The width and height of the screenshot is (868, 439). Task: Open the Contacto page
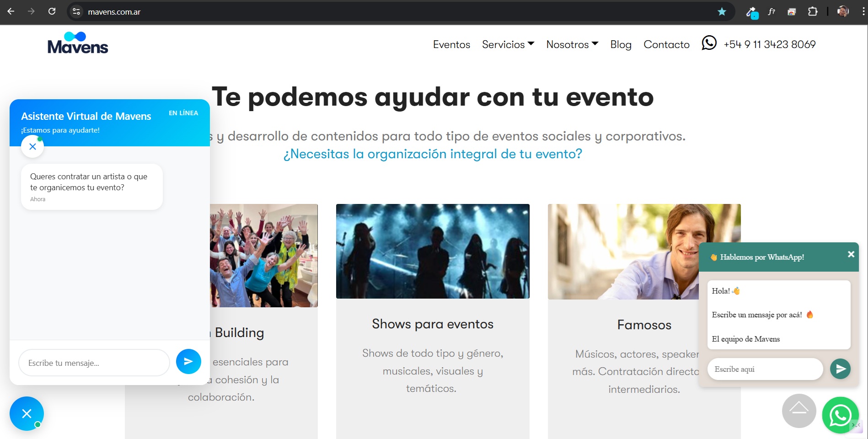pos(666,44)
